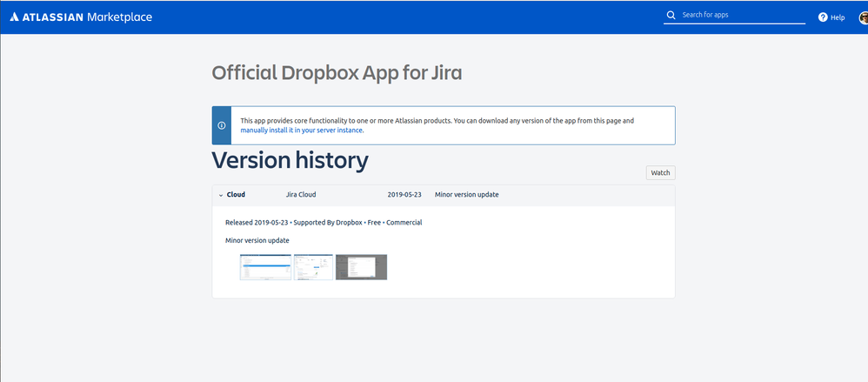
Task: Click the Official Dropbox App for Jira title
Action: pyautogui.click(x=337, y=73)
